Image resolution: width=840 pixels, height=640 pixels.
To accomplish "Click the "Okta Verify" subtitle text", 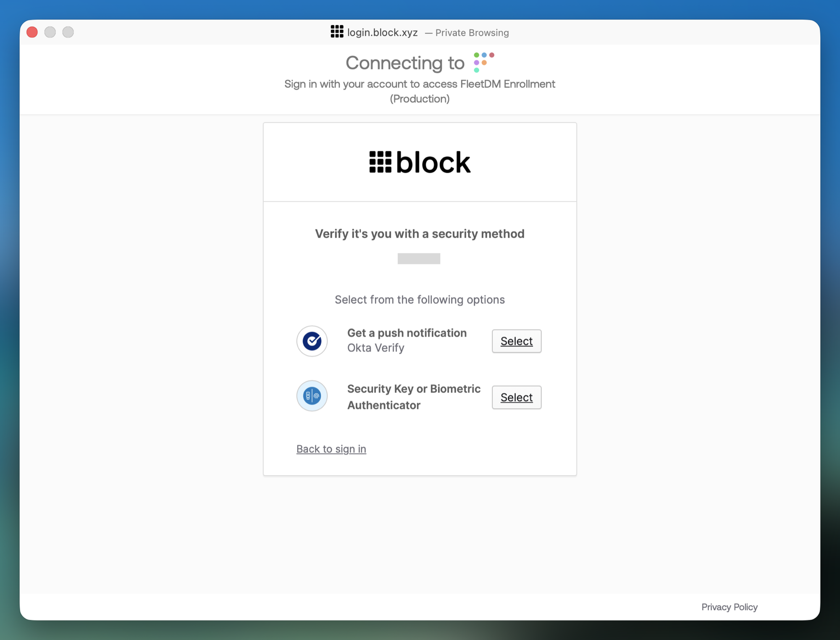I will (x=375, y=348).
